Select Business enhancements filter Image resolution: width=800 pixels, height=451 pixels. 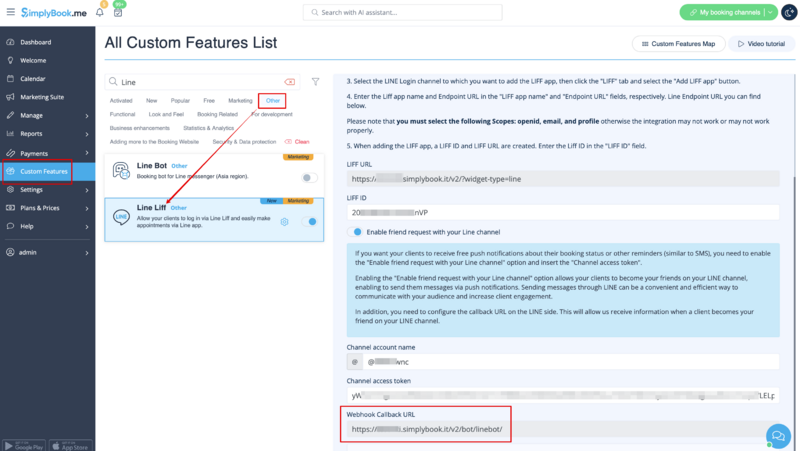pyautogui.click(x=140, y=129)
